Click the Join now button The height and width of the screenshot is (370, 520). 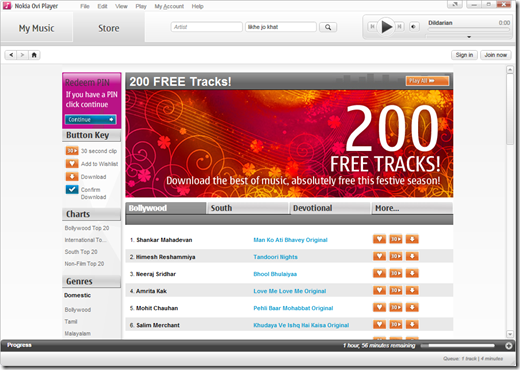(x=496, y=55)
